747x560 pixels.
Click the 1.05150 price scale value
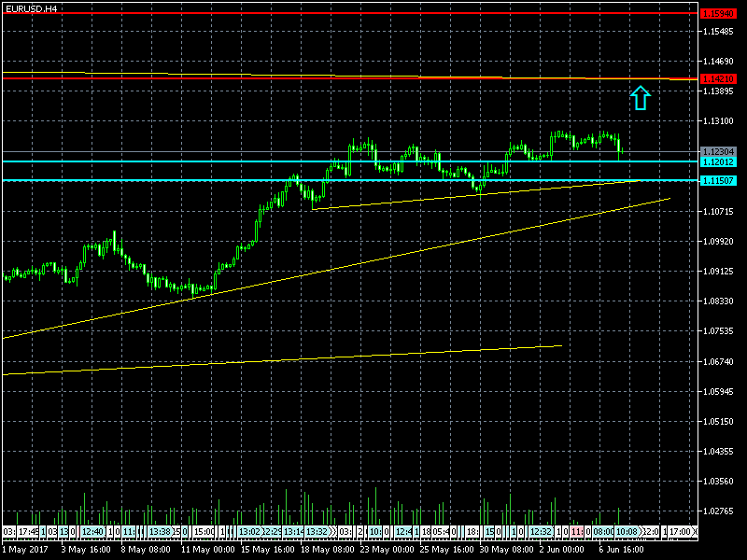pyautogui.click(x=718, y=422)
